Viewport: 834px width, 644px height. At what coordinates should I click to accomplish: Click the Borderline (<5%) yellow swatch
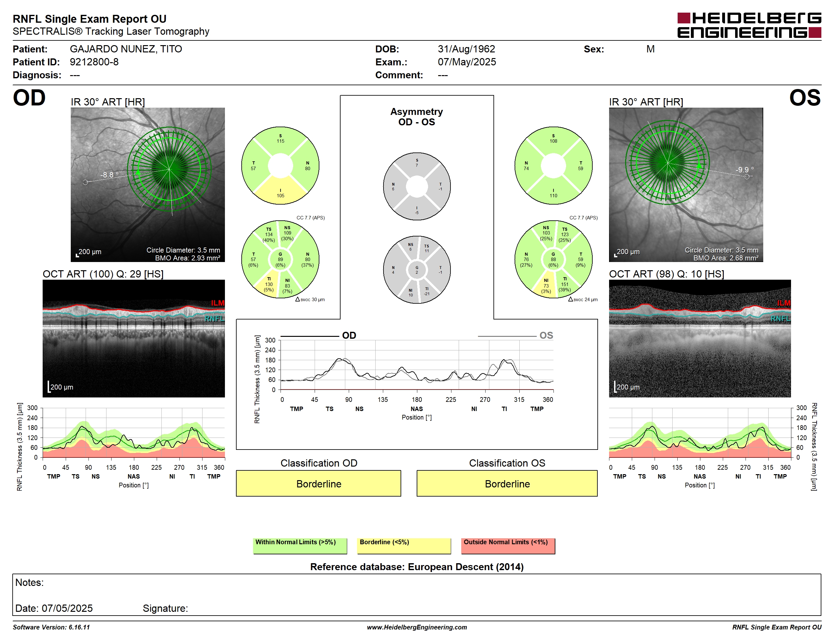point(404,546)
